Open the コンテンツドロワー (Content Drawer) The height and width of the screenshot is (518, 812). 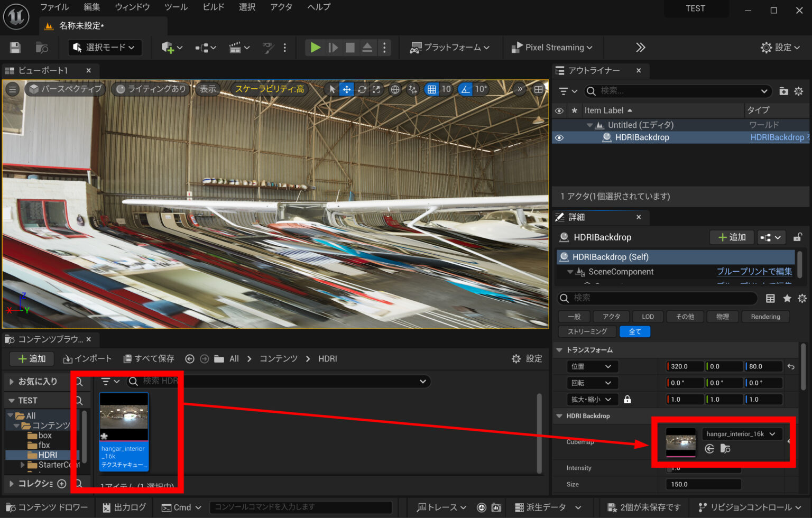47,507
